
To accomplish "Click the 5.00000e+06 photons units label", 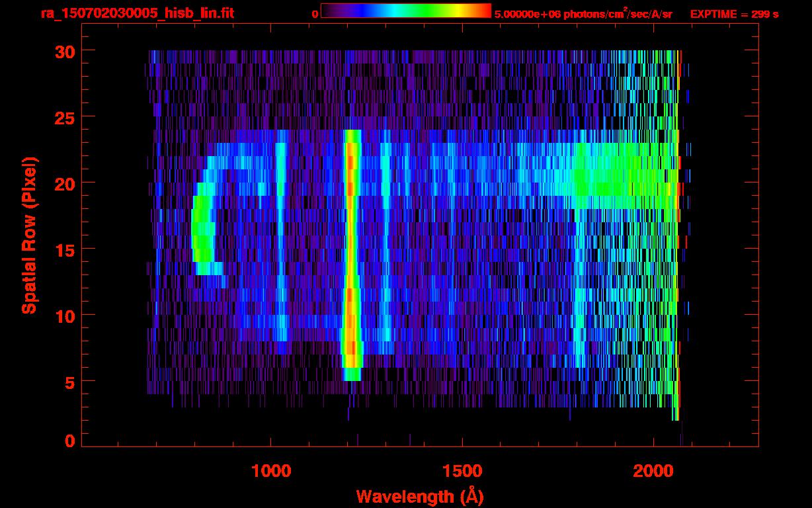I will click(583, 13).
